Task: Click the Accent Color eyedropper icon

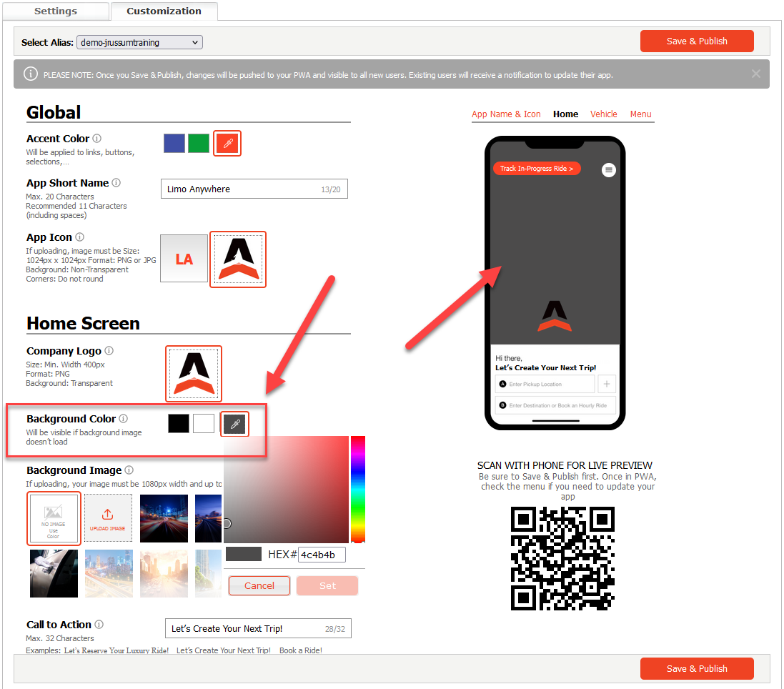Action: click(227, 144)
